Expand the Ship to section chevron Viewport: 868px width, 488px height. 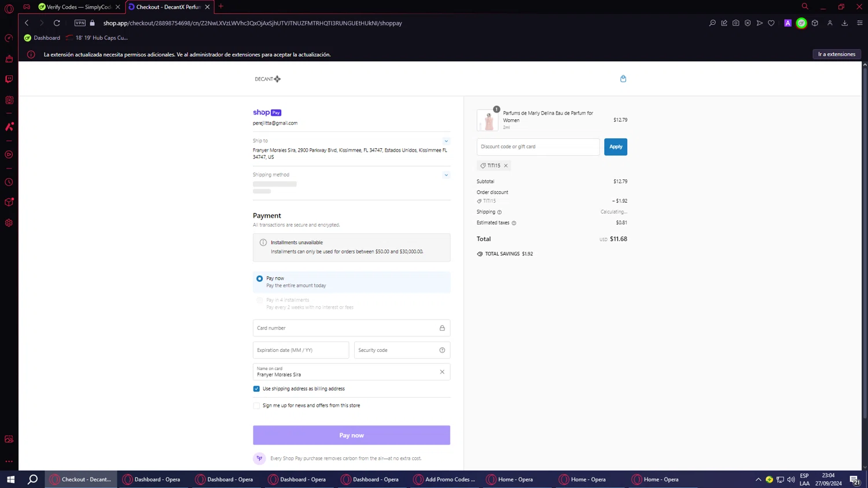446,141
